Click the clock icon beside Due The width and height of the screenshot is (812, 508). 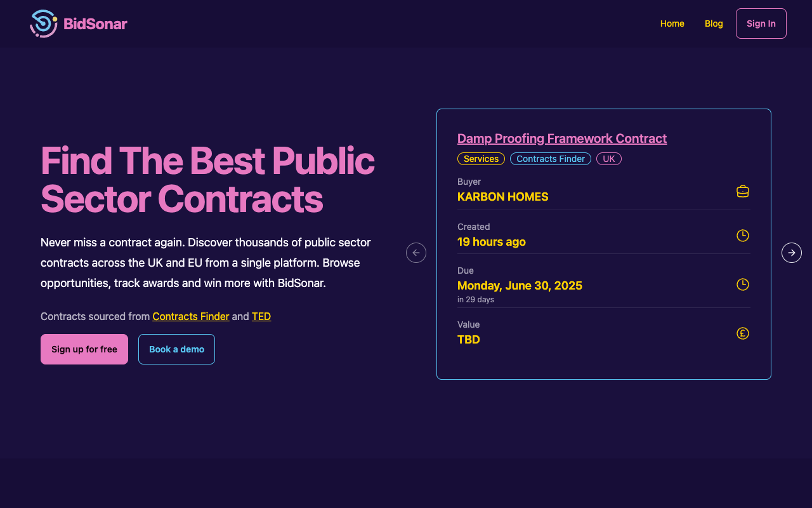[743, 284]
